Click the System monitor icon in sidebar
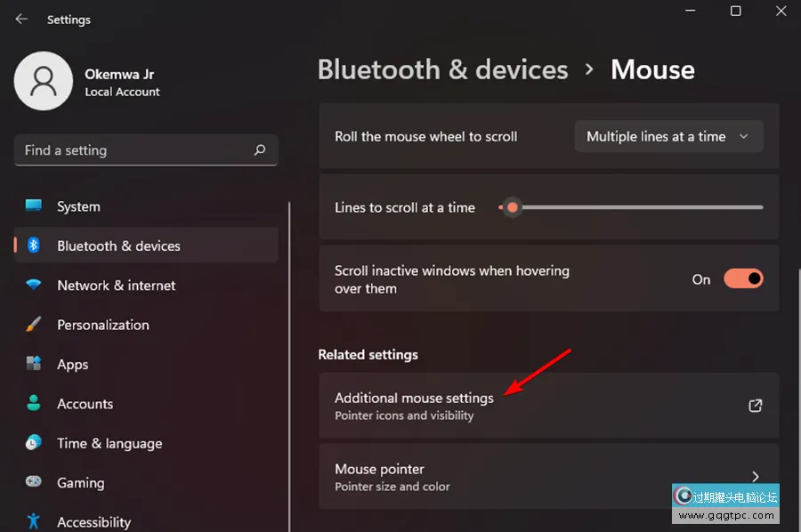Viewport: 801px width, 532px height. coord(34,206)
